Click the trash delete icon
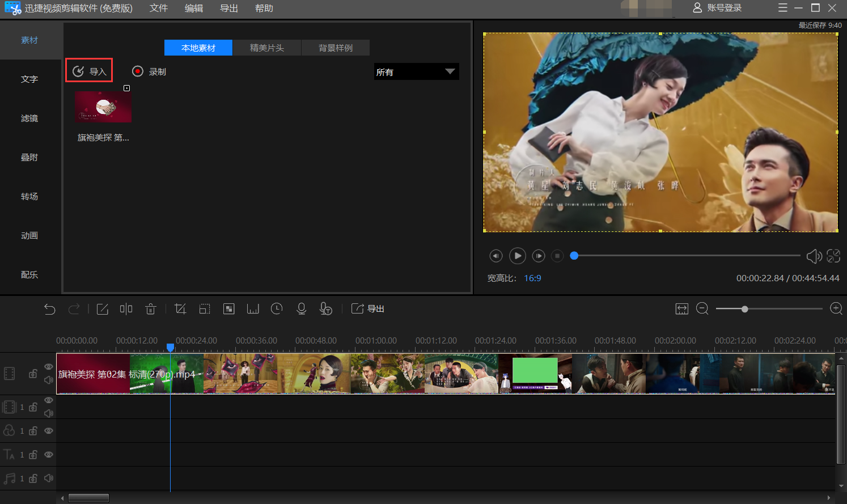 click(x=150, y=309)
